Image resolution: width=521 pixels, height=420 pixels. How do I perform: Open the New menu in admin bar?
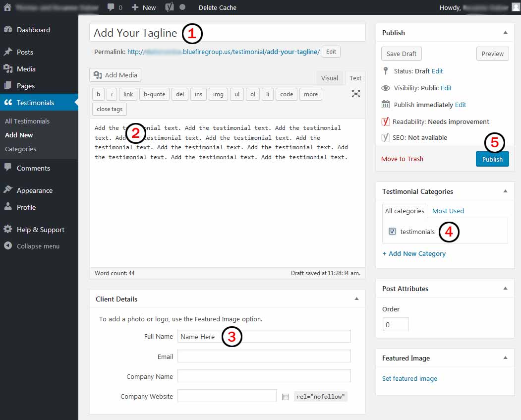pos(144,7)
